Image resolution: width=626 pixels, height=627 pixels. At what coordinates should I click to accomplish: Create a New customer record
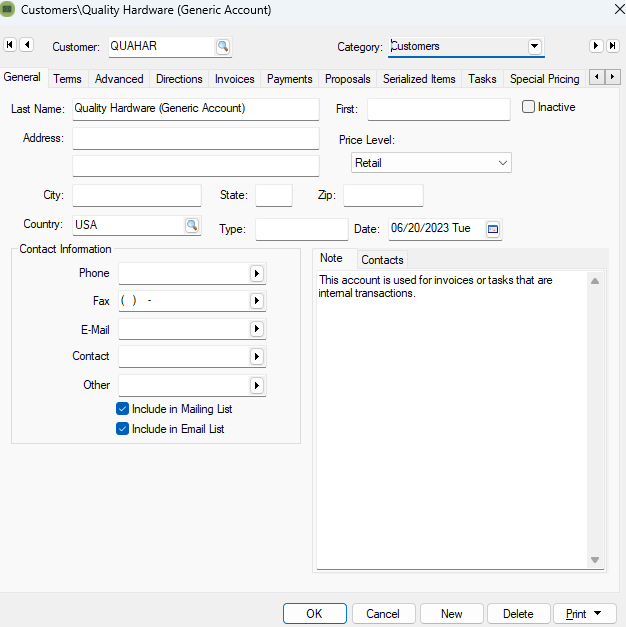coord(452,613)
